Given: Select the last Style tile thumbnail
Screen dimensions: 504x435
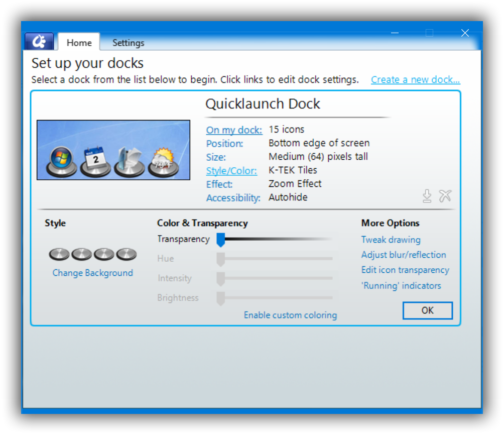Looking at the screenshot, I should pos(126,254).
